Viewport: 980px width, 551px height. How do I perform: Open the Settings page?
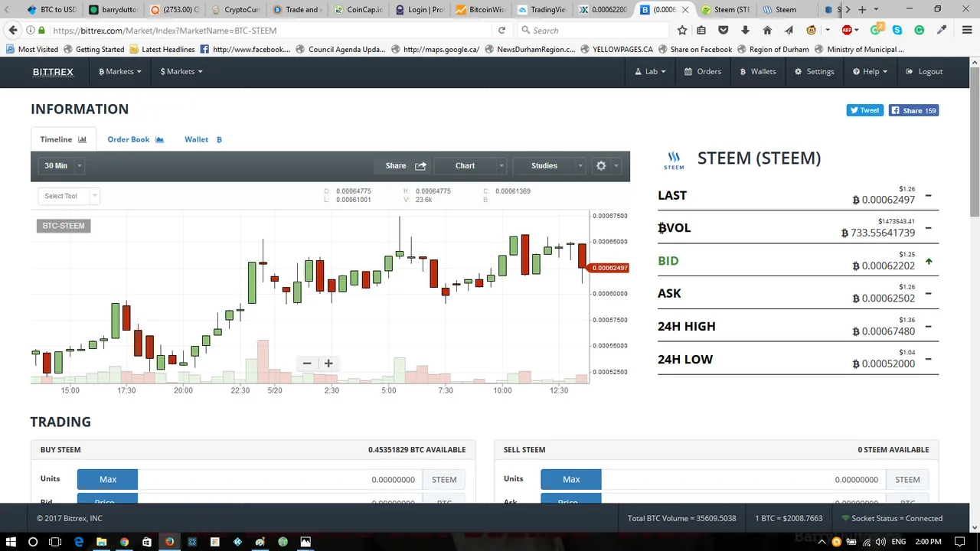(x=815, y=71)
